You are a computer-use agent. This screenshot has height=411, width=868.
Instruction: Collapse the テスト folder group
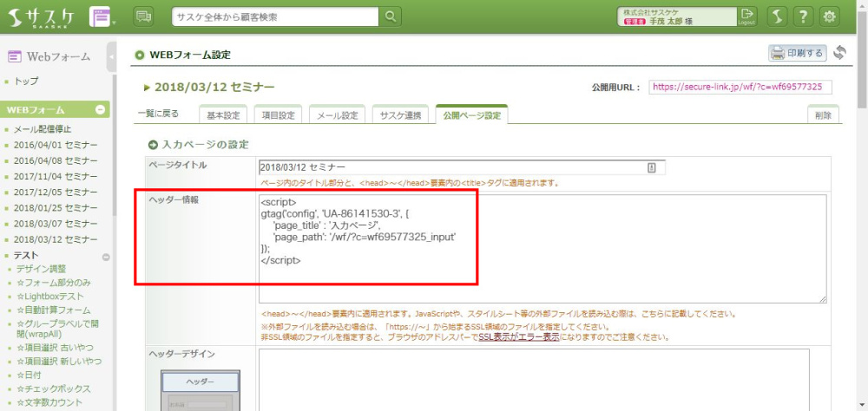(x=106, y=257)
